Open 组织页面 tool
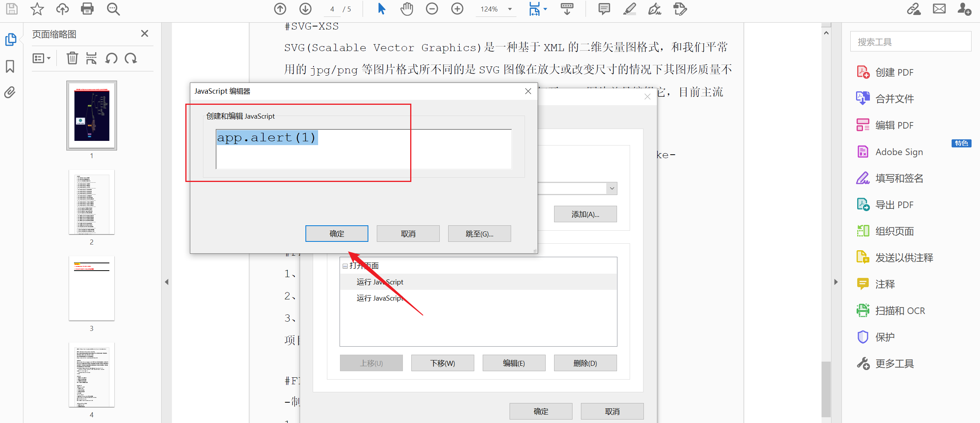This screenshot has width=980, height=423. click(894, 231)
